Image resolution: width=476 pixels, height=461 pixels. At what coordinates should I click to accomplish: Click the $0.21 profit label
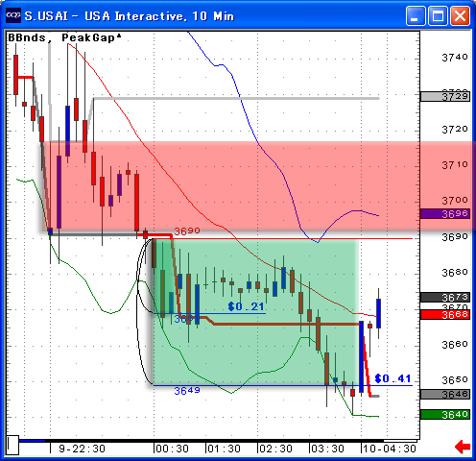[246, 306]
